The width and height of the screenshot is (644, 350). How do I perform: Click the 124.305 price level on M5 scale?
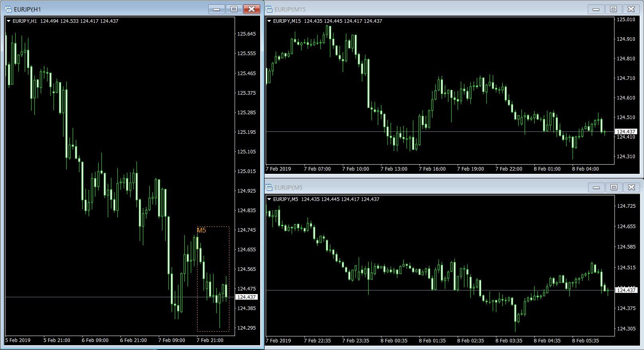click(x=626, y=329)
